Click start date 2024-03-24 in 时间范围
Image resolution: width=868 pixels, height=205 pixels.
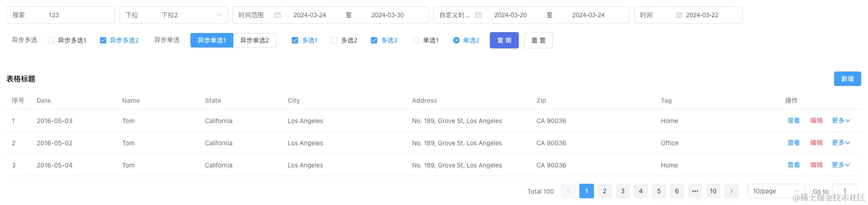tap(310, 15)
